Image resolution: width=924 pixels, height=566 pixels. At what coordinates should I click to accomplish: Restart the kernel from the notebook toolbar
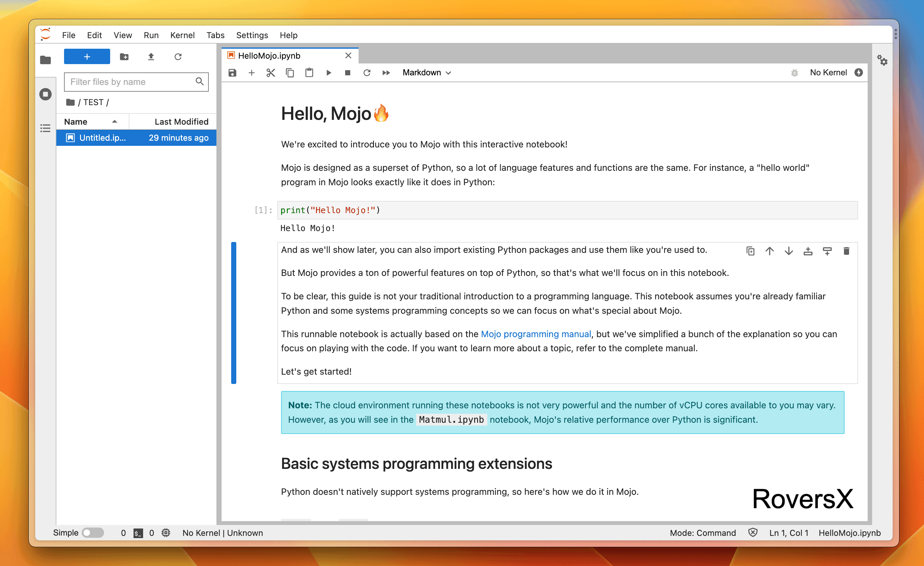point(367,72)
